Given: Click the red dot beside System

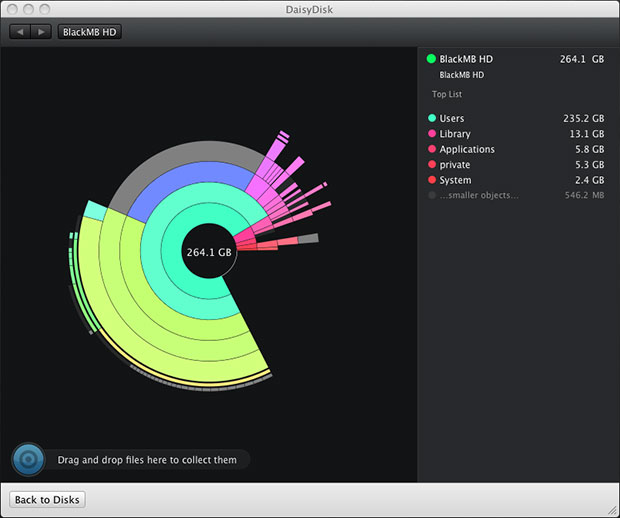Looking at the screenshot, I should pos(432,180).
